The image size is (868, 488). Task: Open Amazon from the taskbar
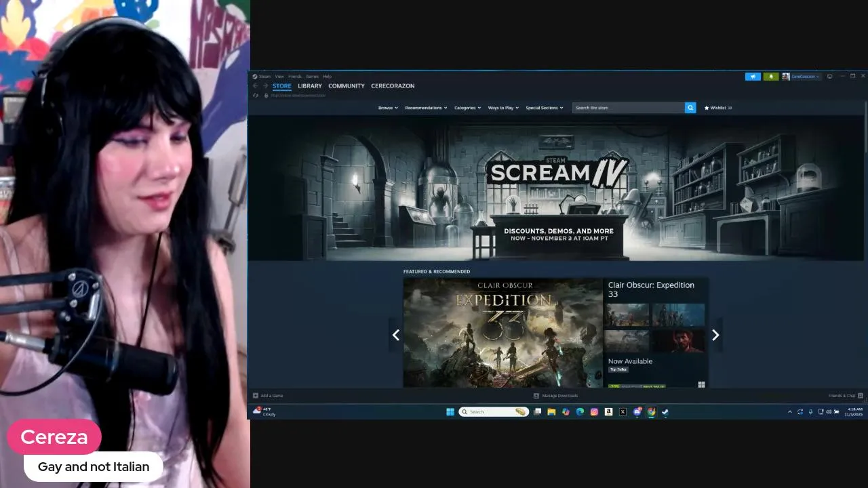point(608,411)
